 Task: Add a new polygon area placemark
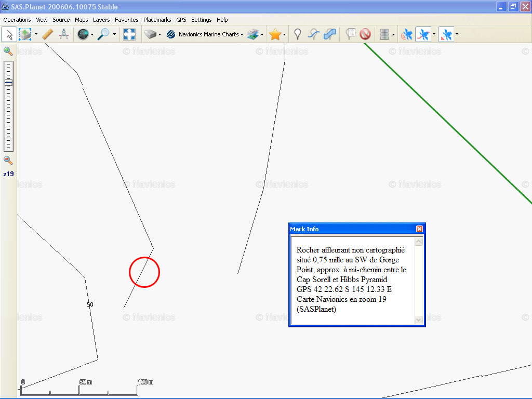click(x=330, y=34)
